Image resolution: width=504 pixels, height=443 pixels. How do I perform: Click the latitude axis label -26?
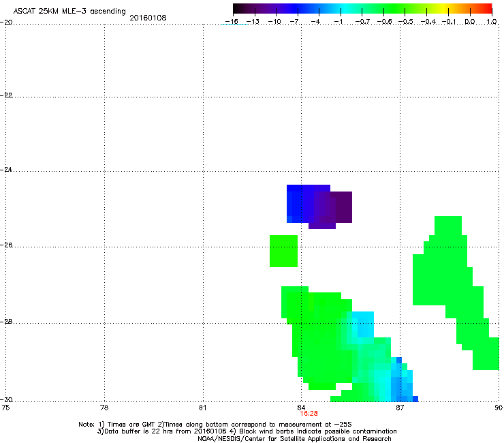(6, 245)
